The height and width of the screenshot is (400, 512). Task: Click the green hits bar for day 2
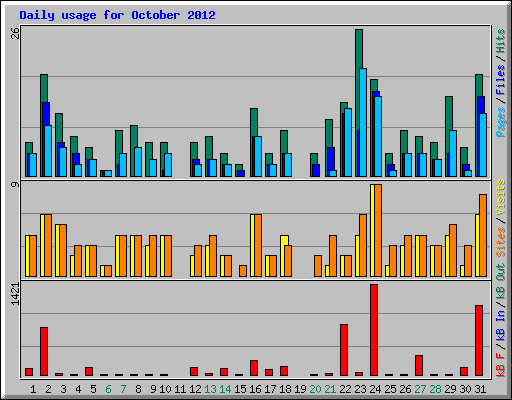44,88
